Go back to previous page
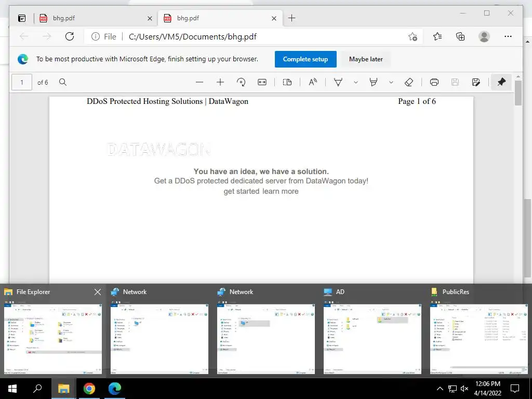 pyautogui.click(x=24, y=36)
